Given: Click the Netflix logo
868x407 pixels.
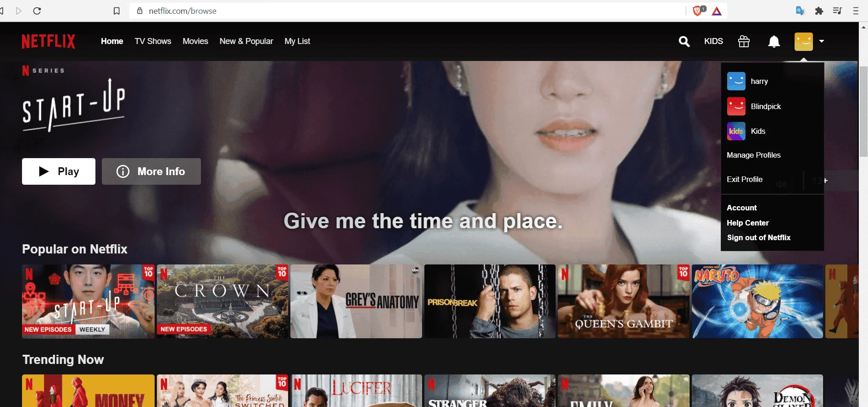Looking at the screenshot, I should tap(48, 41).
